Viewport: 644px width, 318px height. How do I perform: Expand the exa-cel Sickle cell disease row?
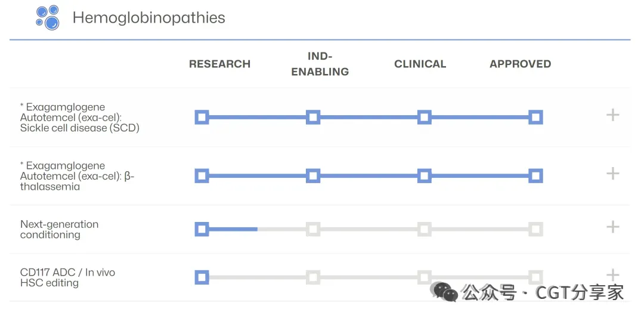click(x=612, y=115)
